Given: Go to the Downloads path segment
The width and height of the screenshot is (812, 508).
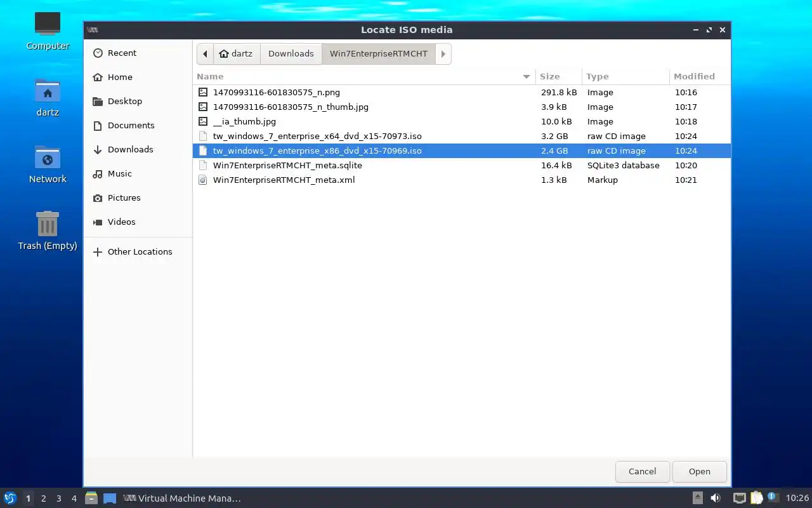Looking at the screenshot, I should click(x=291, y=54).
